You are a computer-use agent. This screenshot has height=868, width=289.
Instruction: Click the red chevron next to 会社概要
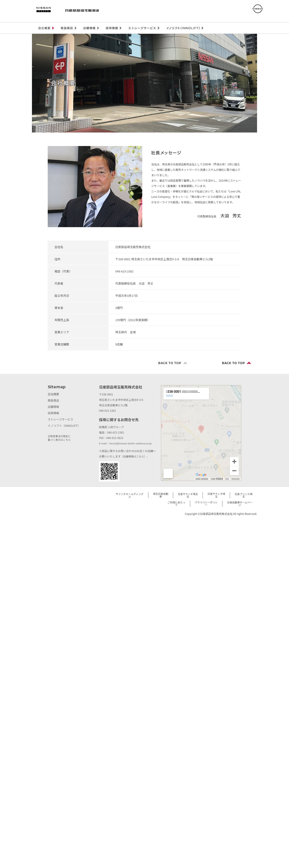pos(53,28)
